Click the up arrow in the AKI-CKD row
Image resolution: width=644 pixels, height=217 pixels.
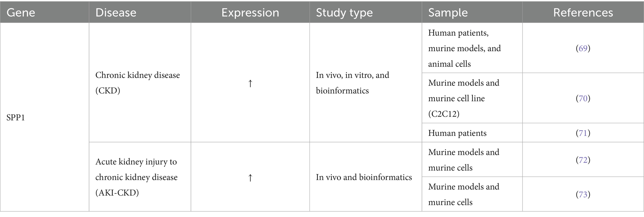coord(250,178)
